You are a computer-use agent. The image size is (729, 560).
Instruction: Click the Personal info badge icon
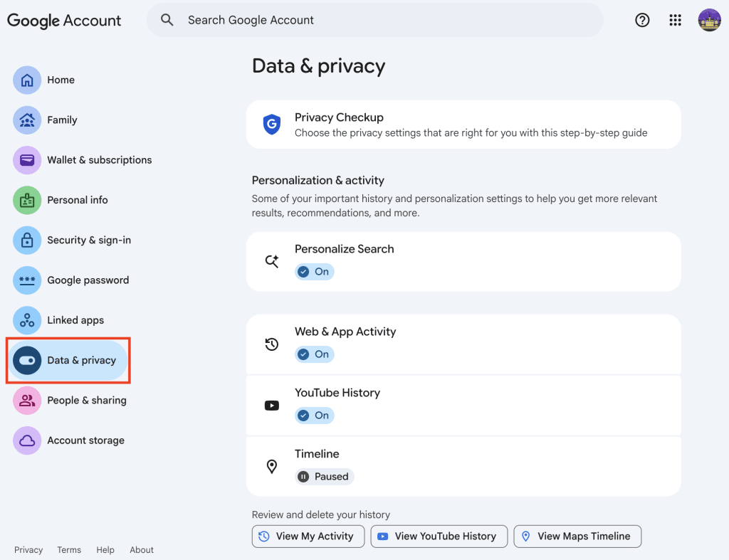click(27, 200)
